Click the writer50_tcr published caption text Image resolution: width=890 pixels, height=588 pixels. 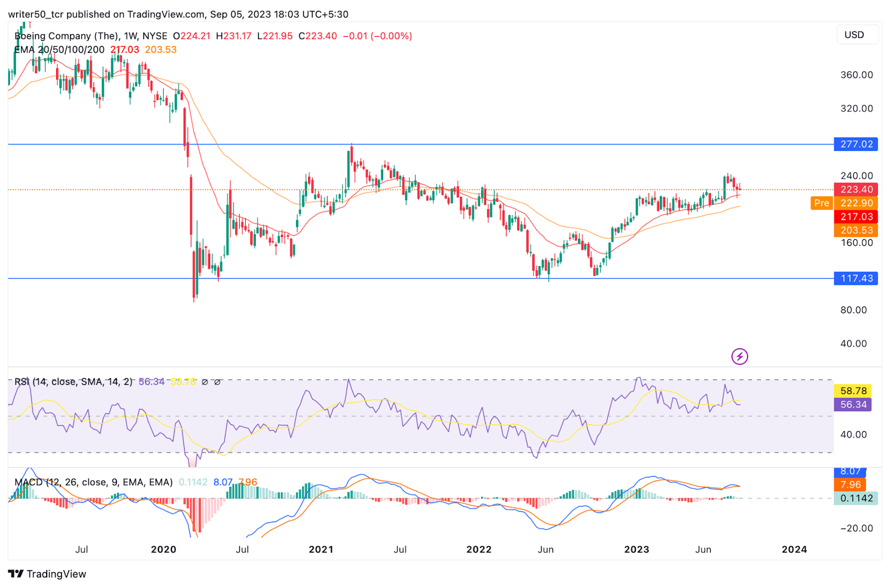[178, 14]
